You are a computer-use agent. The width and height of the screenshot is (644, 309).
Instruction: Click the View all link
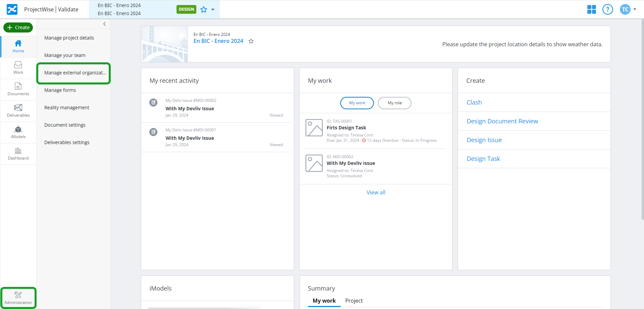click(x=376, y=192)
